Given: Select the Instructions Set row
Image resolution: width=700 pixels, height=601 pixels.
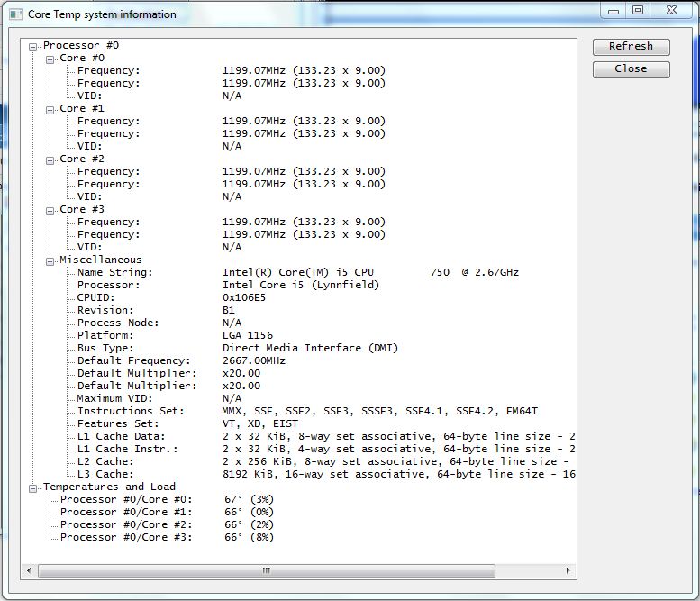Looking at the screenshot, I should click(307, 411).
